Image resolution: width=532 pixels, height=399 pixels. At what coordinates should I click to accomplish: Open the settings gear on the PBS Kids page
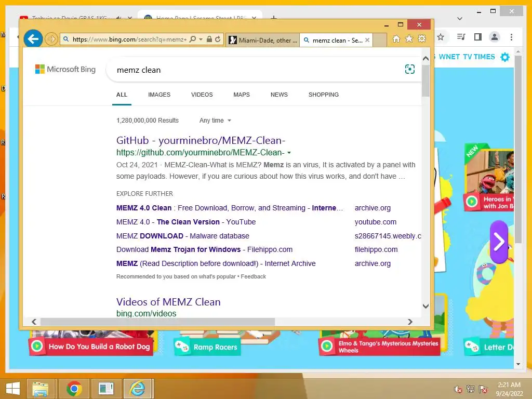tap(505, 57)
